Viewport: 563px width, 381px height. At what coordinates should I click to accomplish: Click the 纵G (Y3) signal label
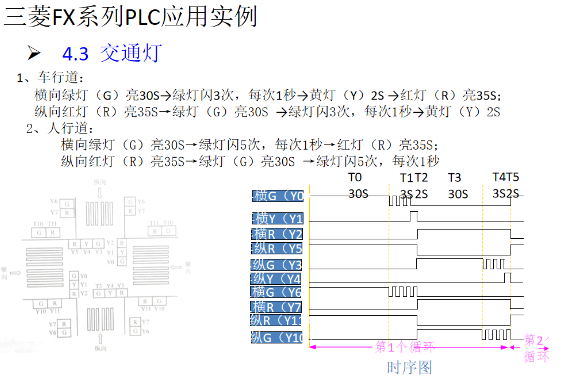[x=276, y=265]
